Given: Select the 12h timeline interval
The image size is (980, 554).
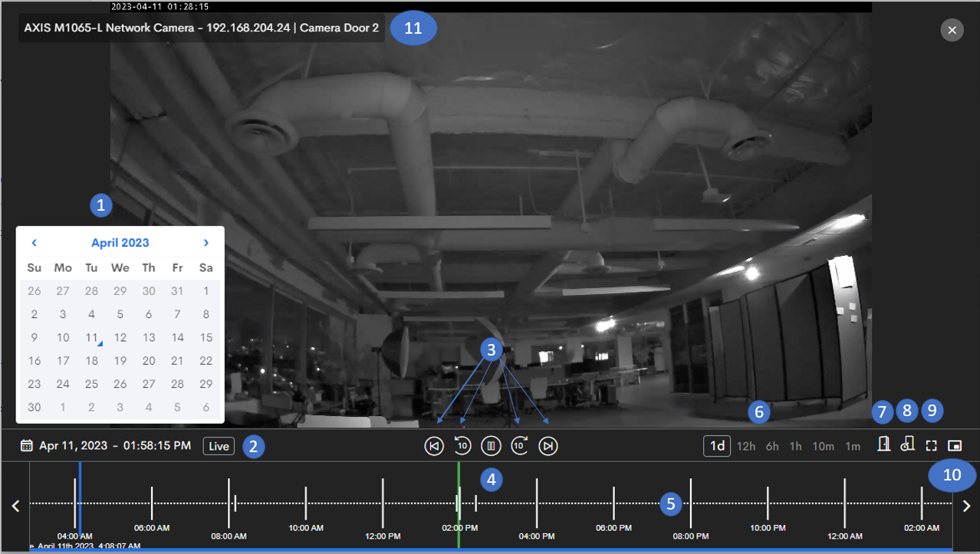Looking at the screenshot, I should (745, 446).
